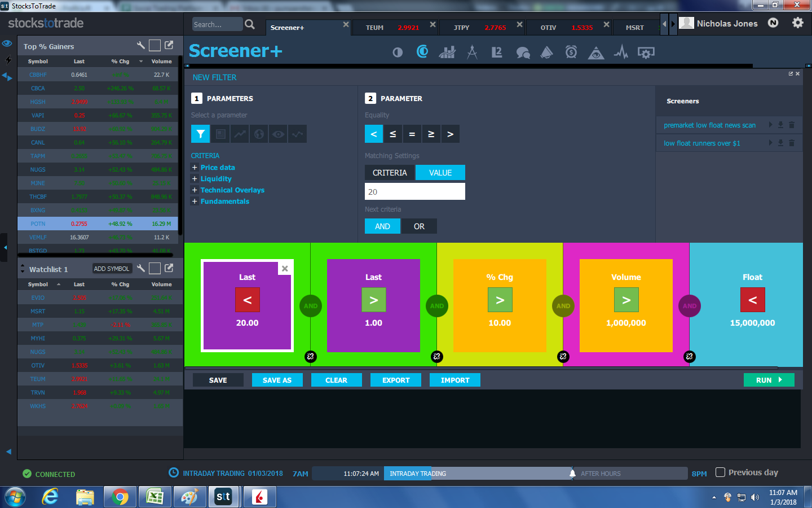Open the dollar alarm clock alerts icon
The height and width of the screenshot is (508, 812).
[x=571, y=52]
